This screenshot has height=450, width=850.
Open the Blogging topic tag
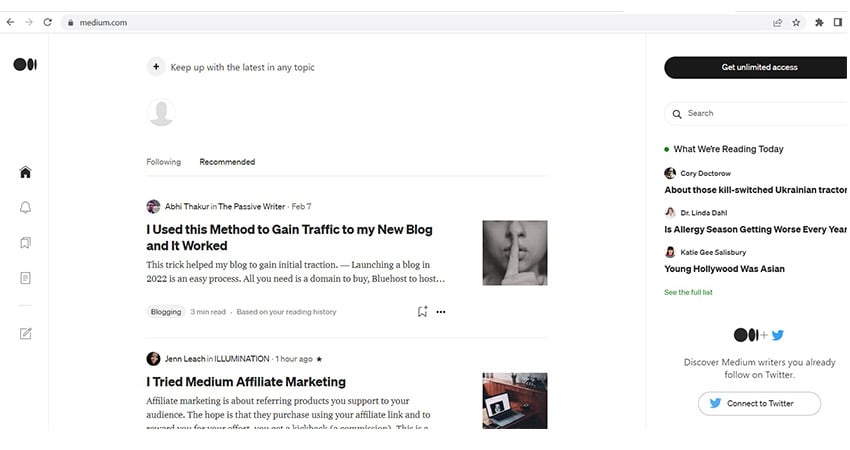click(166, 312)
